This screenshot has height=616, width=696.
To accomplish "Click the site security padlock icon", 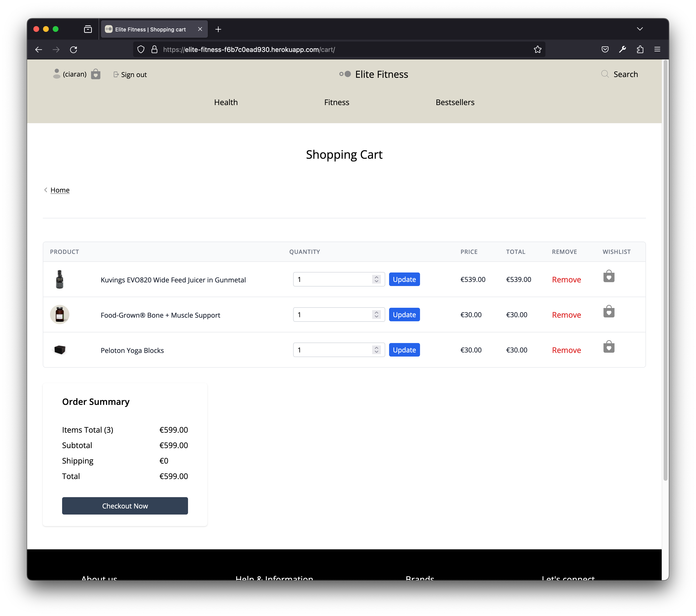I will pos(154,50).
